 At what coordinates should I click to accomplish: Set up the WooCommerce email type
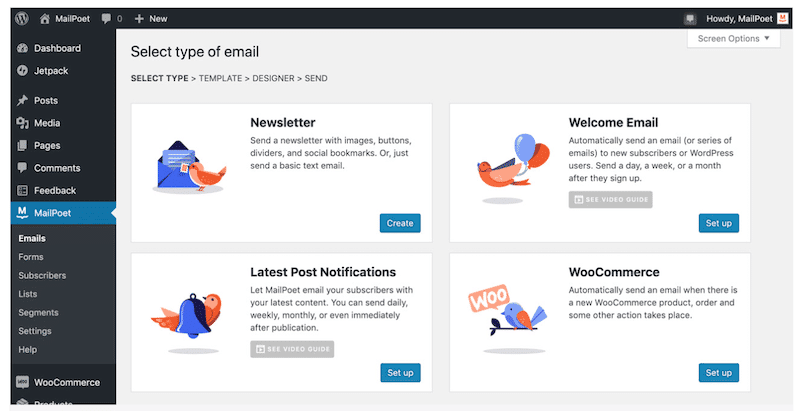click(x=718, y=372)
